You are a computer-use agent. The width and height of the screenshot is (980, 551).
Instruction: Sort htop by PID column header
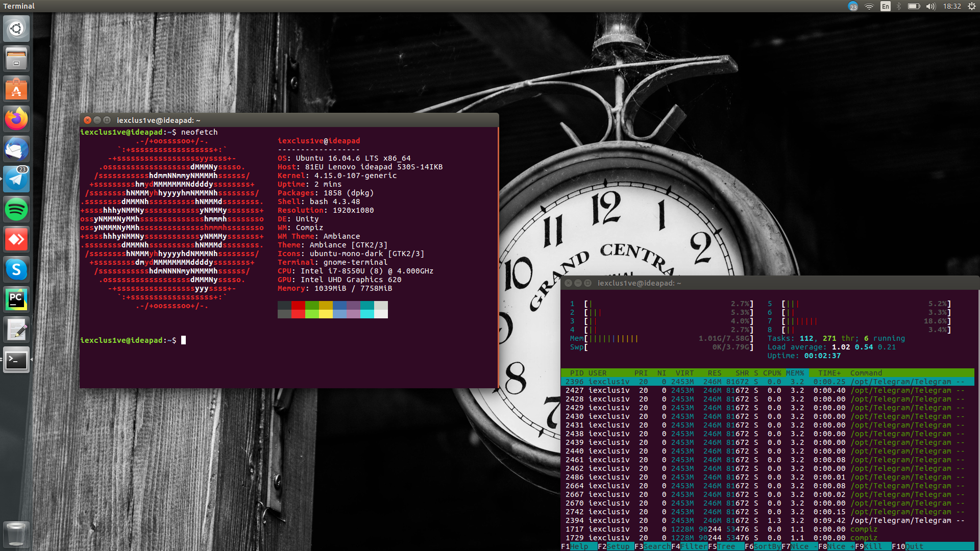[577, 373]
